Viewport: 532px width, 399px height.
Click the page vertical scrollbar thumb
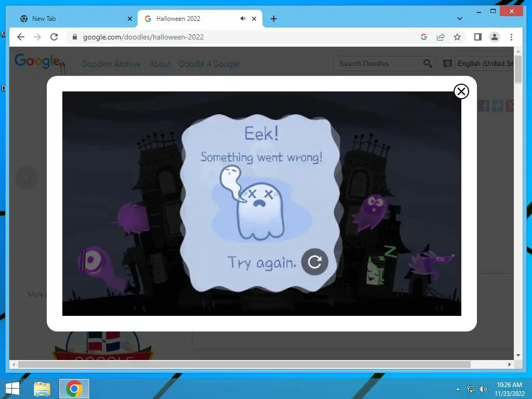coord(518,69)
